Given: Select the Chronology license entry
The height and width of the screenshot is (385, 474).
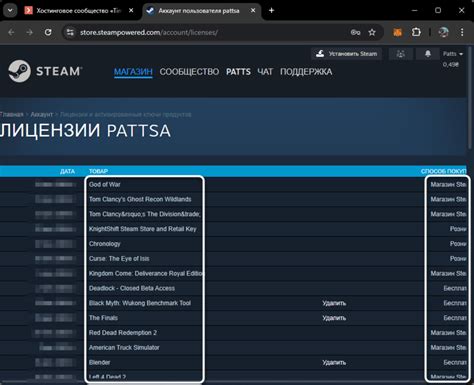Looking at the screenshot, I should coord(105,244).
